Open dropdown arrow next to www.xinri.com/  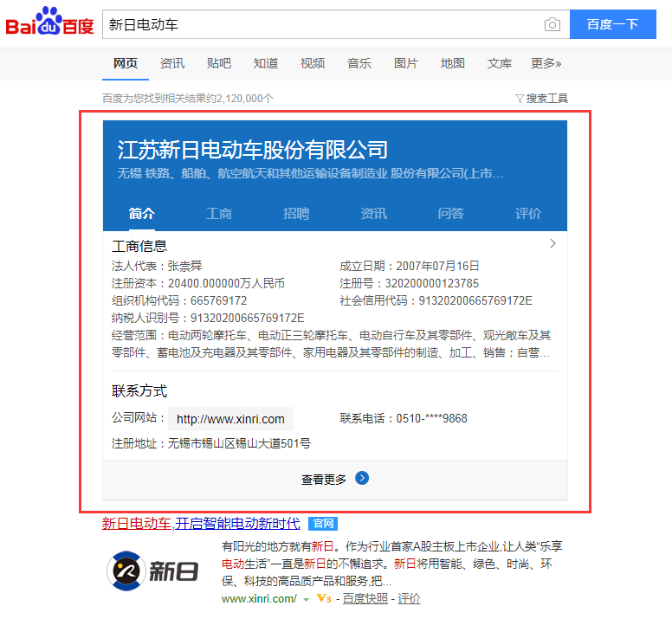click(306, 599)
